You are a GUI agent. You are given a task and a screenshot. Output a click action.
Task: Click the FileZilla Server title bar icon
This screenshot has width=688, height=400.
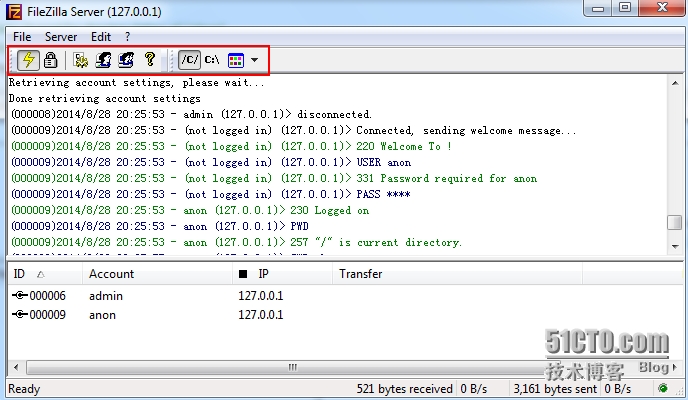point(14,11)
